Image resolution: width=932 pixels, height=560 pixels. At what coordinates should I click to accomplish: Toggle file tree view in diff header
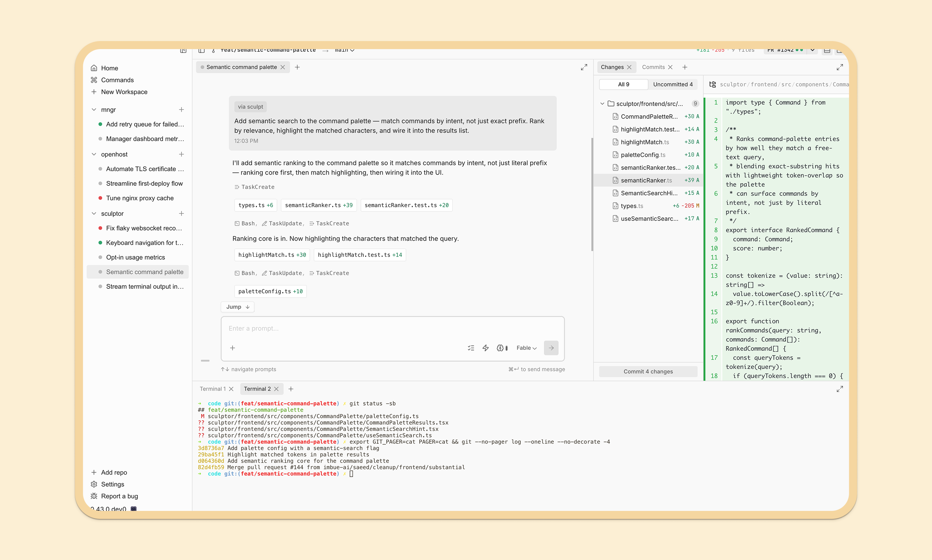(x=713, y=84)
